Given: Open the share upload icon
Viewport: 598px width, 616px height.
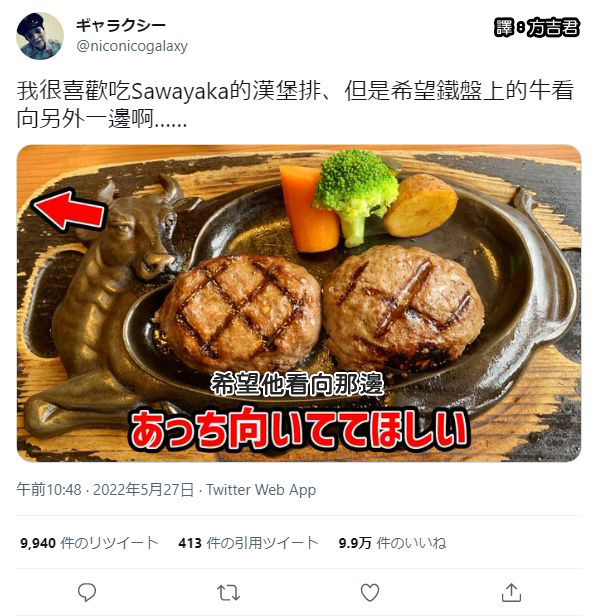Looking at the screenshot, I should point(511,592).
